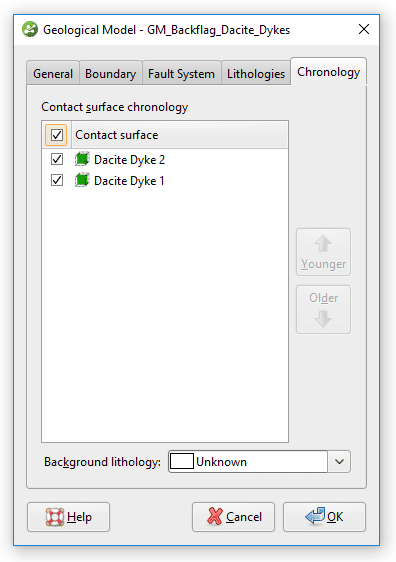396x562 pixels.
Task: Click the Dacite Dyke 2 surface icon
Action: (82, 159)
